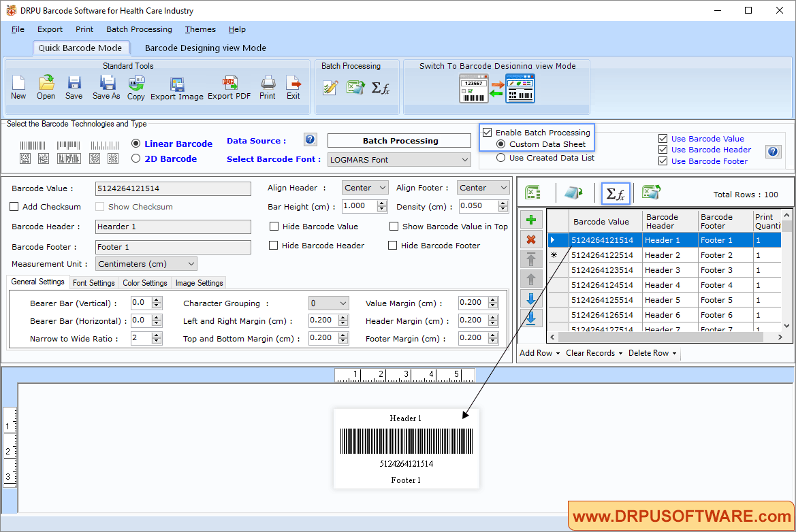Open the Themes menu
This screenshot has height=532, width=796.
(200, 29)
